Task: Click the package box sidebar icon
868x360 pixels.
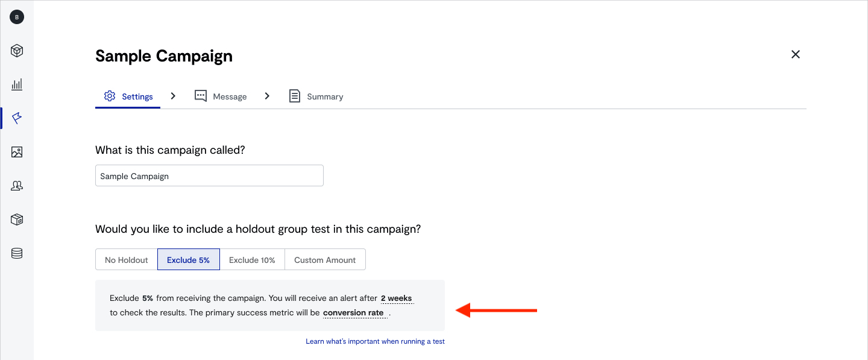Action: [17, 219]
